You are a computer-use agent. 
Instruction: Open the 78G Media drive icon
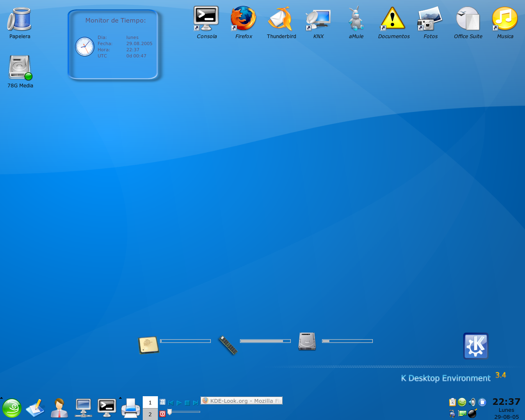pyautogui.click(x=20, y=68)
